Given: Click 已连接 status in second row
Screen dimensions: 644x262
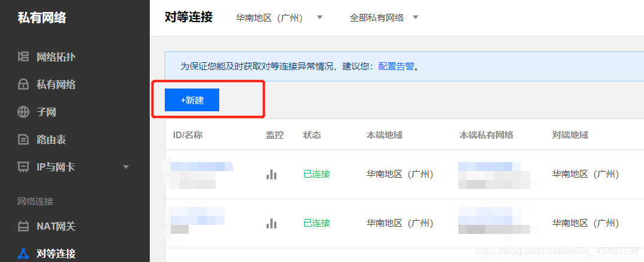Looking at the screenshot, I should tap(317, 223).
